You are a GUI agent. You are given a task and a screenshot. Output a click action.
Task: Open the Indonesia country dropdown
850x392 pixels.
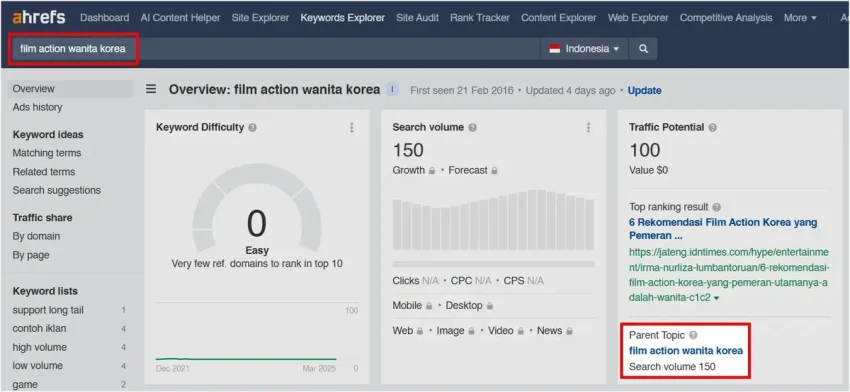pyautogui.click(x=584, y=49)
